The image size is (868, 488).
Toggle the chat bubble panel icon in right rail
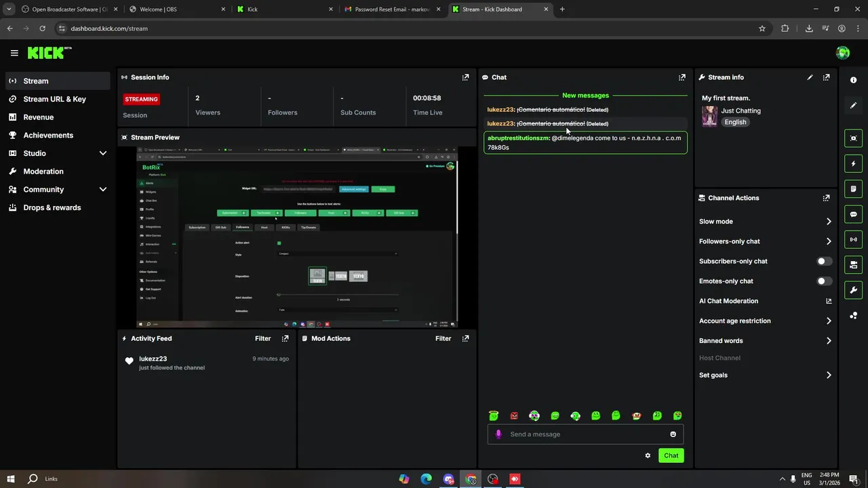click(x=853, y=214)
